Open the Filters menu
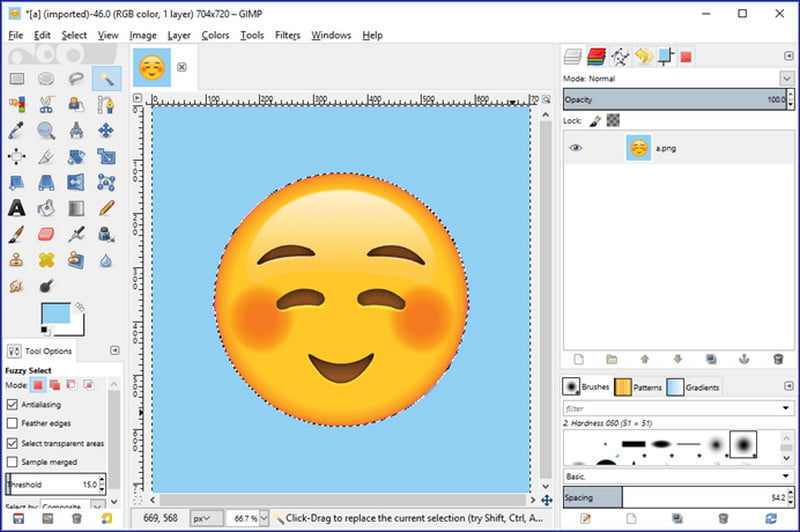 coord(287,35)
